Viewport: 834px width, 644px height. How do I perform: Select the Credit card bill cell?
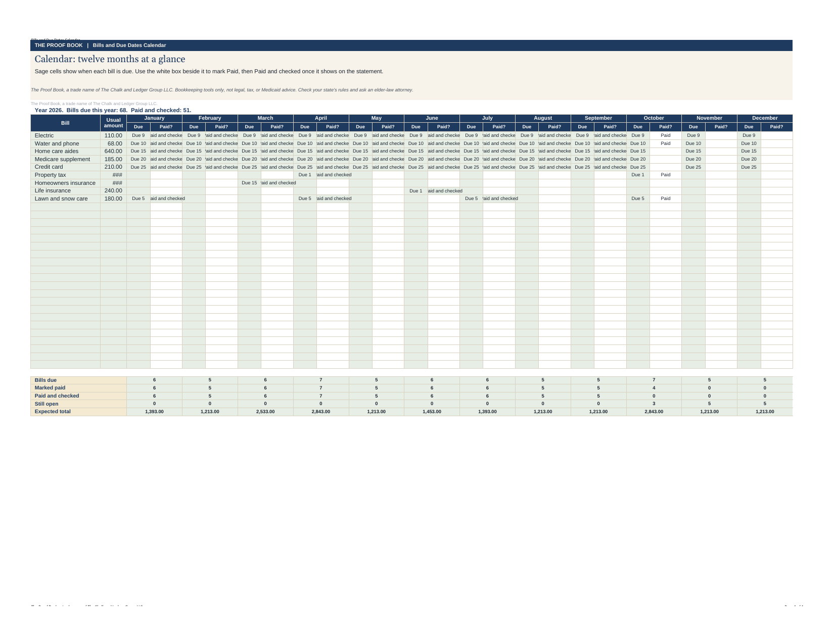(x=65, y=167)
